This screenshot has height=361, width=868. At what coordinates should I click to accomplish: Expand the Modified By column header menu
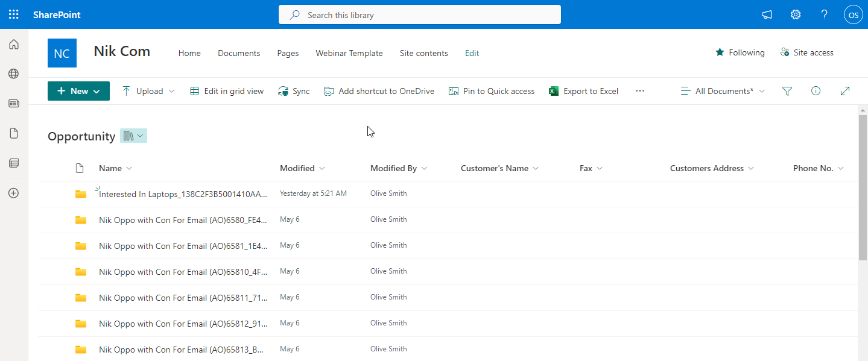[399, 168]
